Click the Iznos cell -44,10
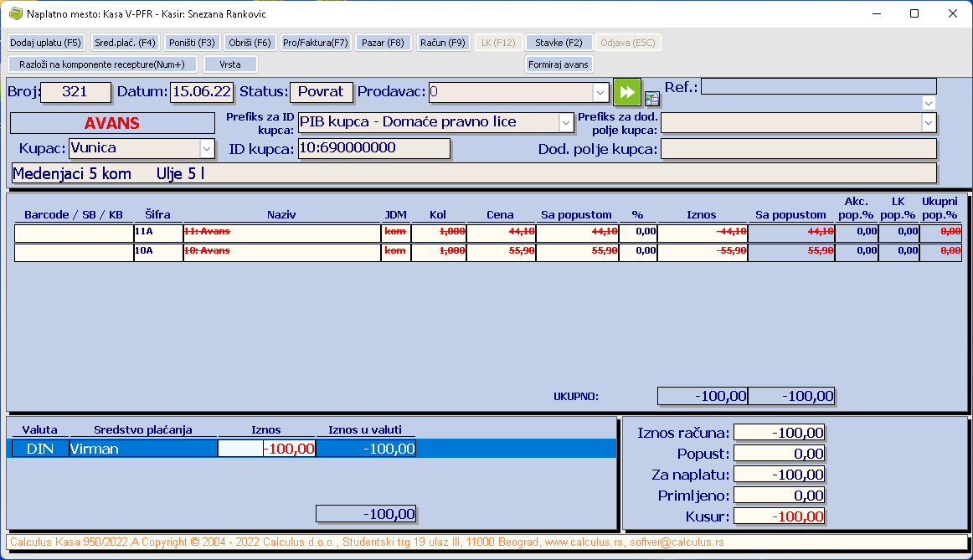973x560 pixels. 703,232
